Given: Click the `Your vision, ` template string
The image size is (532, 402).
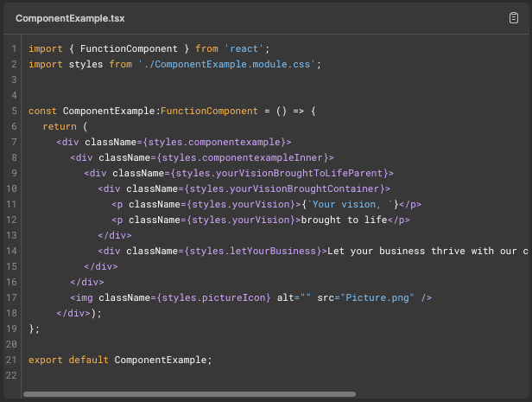Looking at the screenshot, I should click(x=350, y=204).
